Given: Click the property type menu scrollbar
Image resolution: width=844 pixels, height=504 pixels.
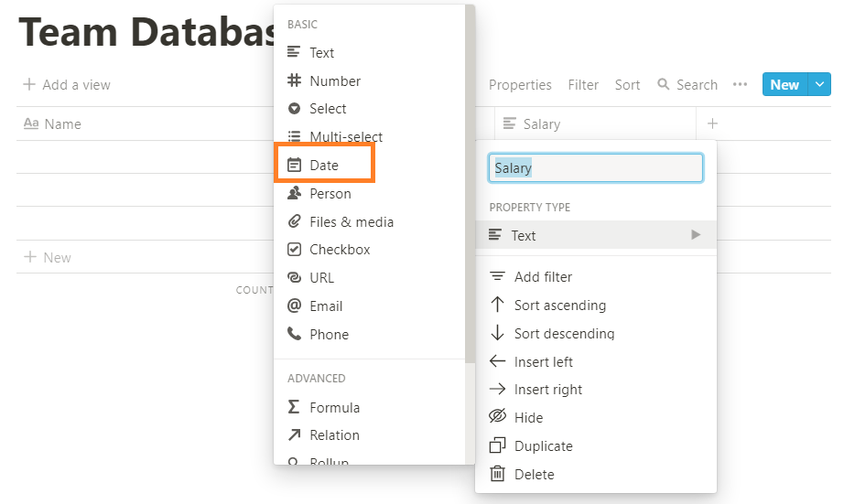Looking at the screenshot, I should (470, 183).
